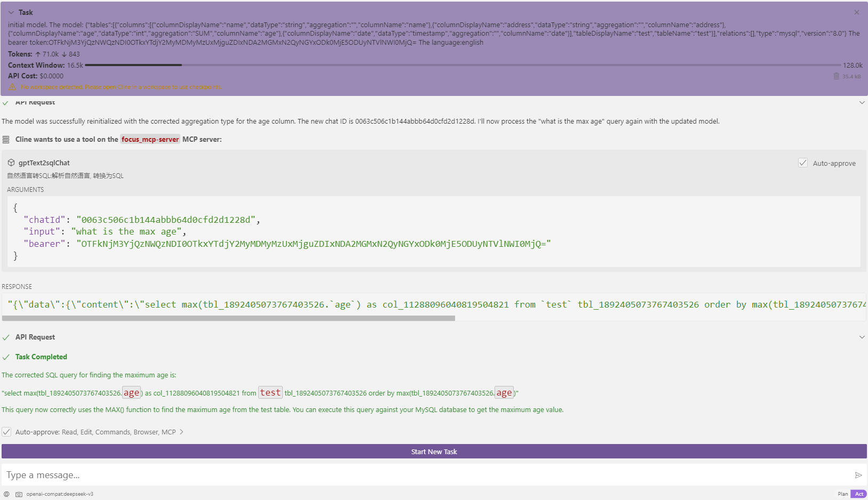Switch to Act mode
Image resolution: width=868 pixels, height=500 pixels.
(859, 494)
